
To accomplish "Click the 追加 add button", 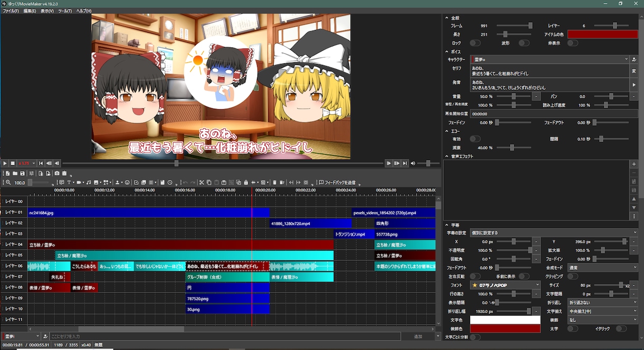I will coord(418,336).
